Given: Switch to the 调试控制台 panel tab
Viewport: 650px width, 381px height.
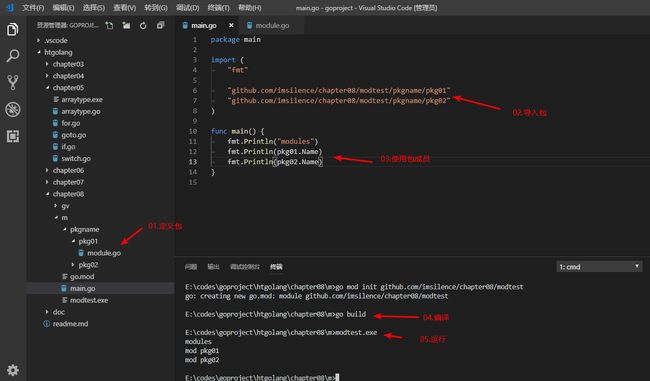Looking at the screenshot, I should click(x=245, y=267).
